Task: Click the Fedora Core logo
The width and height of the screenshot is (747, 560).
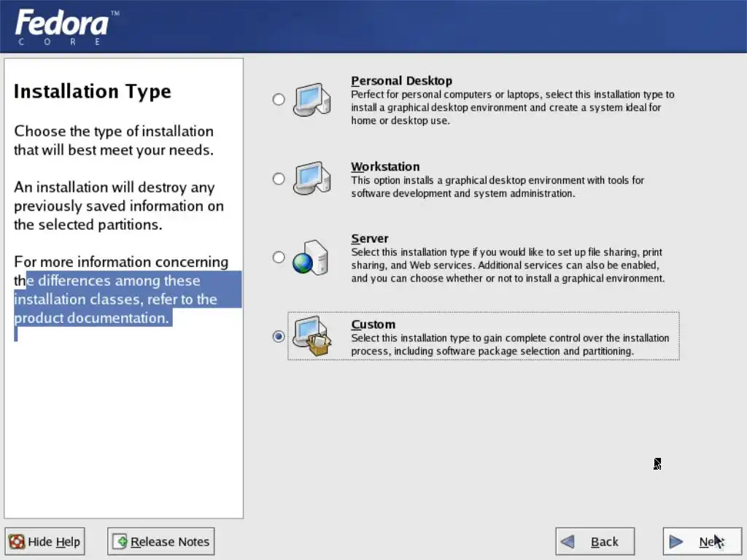Action: 66,27
